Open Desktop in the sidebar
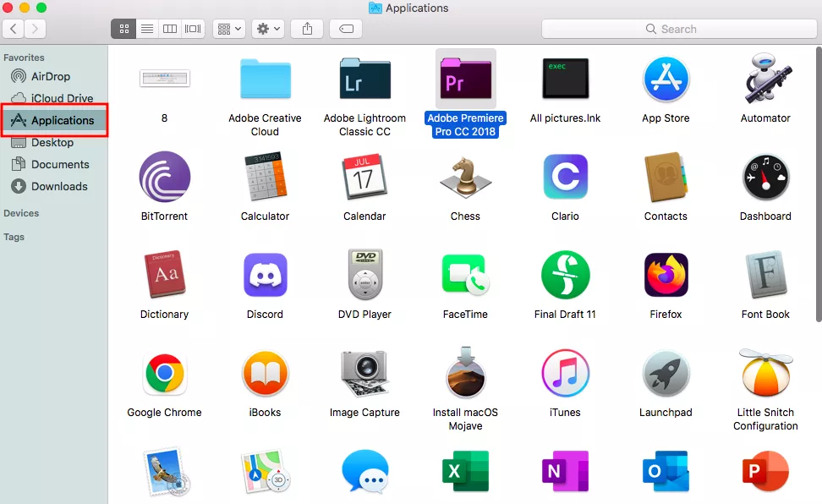This screenshot has height=504, width=822. click(54, 143)
